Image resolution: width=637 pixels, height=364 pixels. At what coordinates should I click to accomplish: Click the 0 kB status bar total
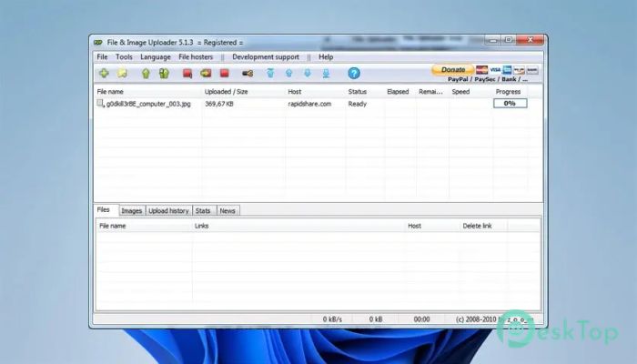coord(376,319)
